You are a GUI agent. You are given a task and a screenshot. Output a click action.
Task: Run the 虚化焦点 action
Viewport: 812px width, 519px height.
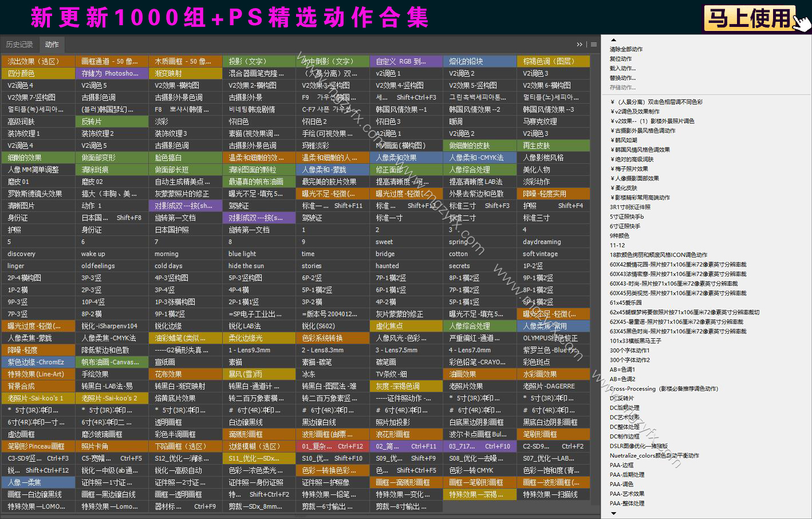click(x=406, y=326)
